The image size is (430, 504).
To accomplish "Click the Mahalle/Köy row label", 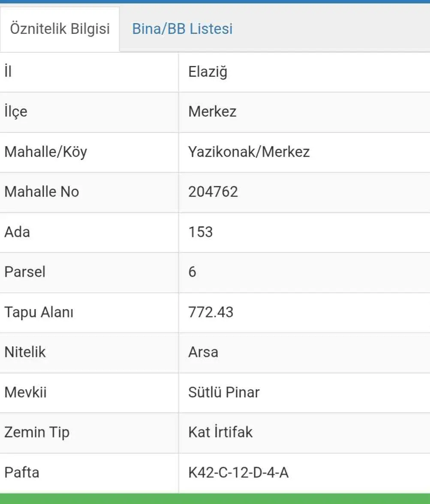I will coord(46,152).
